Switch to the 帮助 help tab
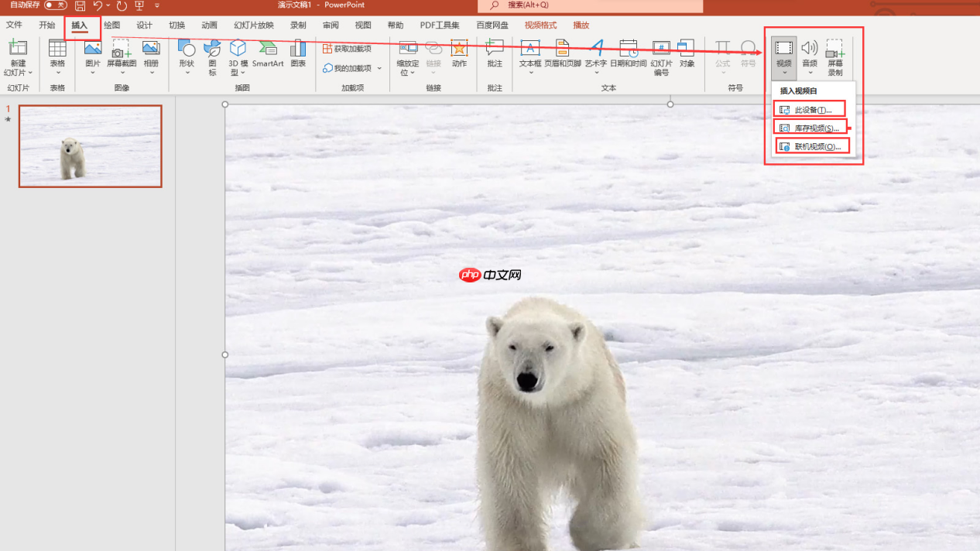 (396, 26)
